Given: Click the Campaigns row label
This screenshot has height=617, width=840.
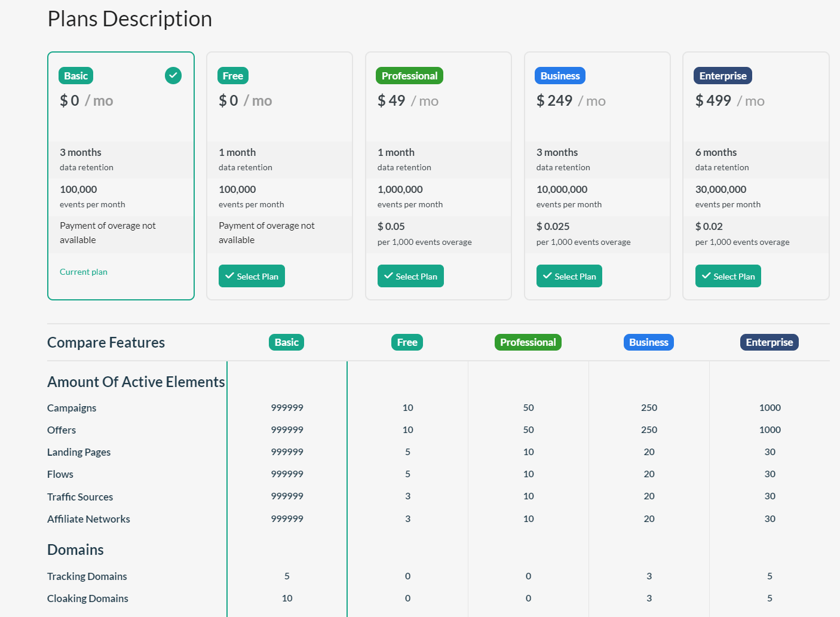Looking at the screenshot, I should (72, 408).
